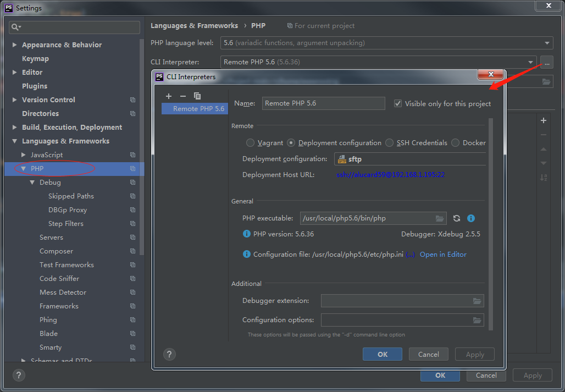Add a new CLI interpreter with plus icon
Image resolution: width=565 pixels, height=392 pixels.
point(169,96)
